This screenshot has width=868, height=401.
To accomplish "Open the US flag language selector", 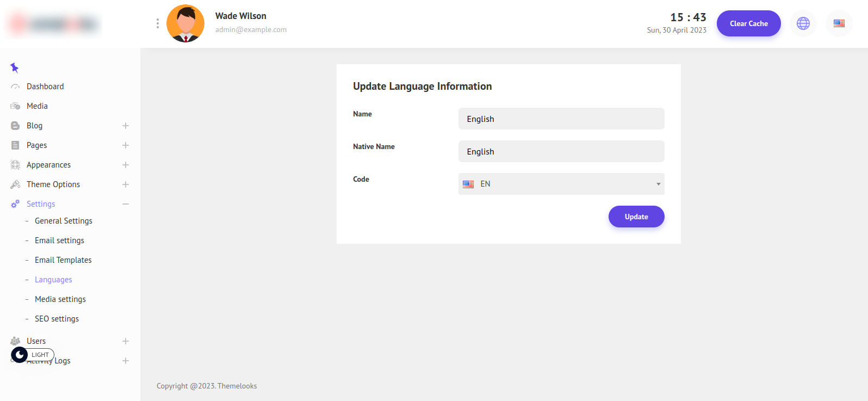I will tap(839, 23).
